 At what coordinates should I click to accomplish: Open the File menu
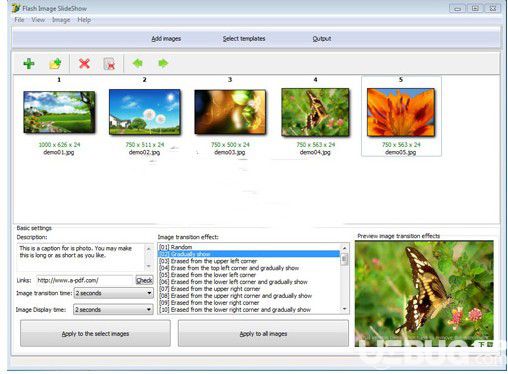pos(19,20)
